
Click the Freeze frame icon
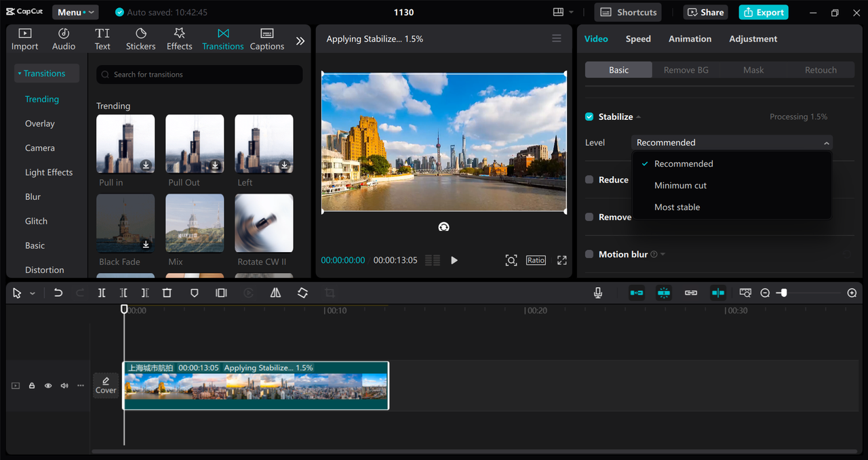221,293
